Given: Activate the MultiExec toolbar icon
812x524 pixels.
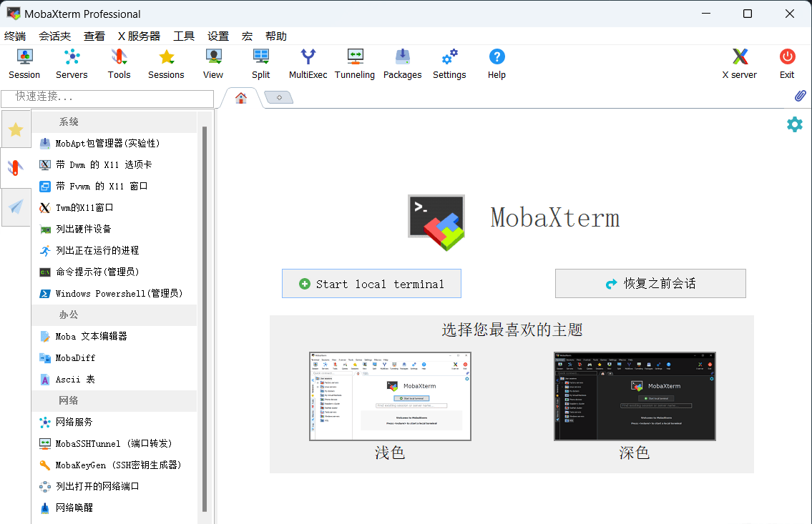Looking at the screenshot, I should coord(308,64).
